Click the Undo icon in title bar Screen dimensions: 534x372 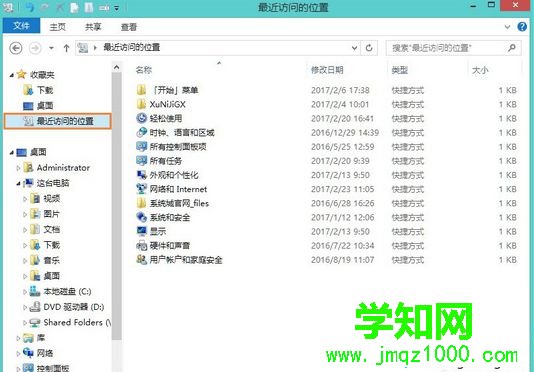coord(30,7)
